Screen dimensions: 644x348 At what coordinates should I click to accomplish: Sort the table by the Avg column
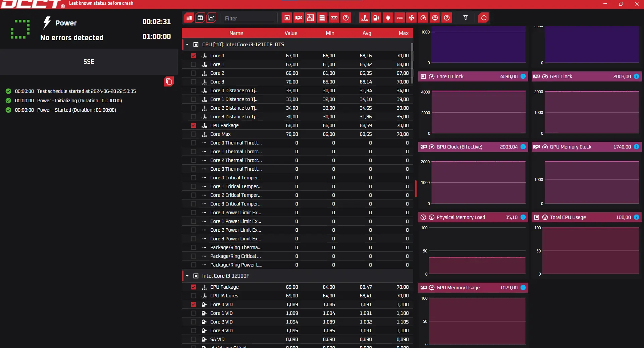coord(367,33)
